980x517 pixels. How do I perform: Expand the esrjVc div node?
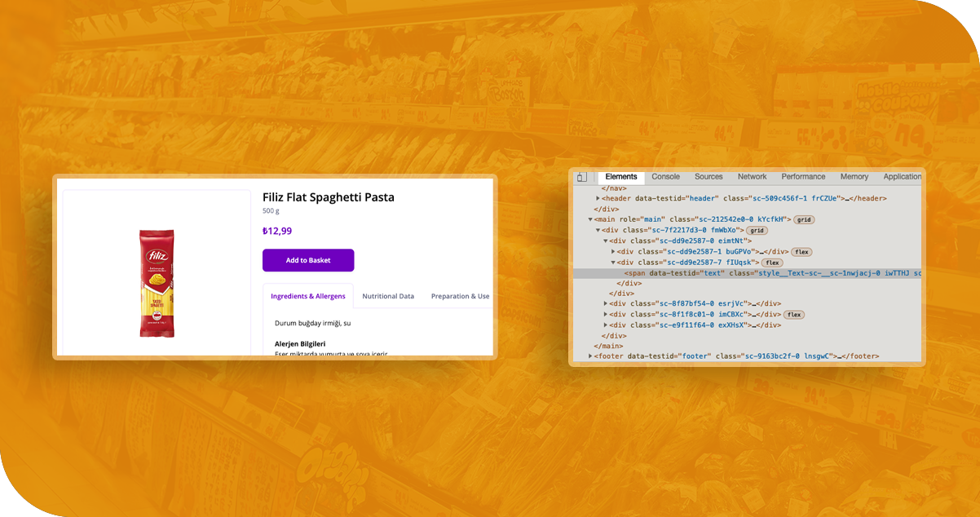[606, 303]
